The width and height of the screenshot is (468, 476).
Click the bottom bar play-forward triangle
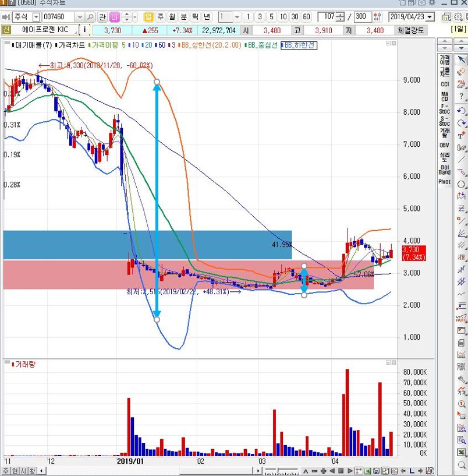(x=350, y=471)
